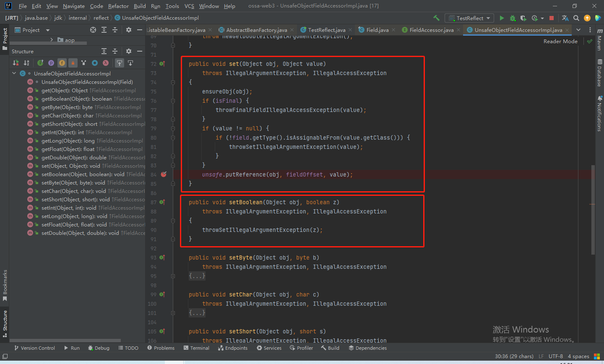Screen dimensions: 604x364
Task: Toggle show lambdas in Structure
Action: (x=106, y=63)
